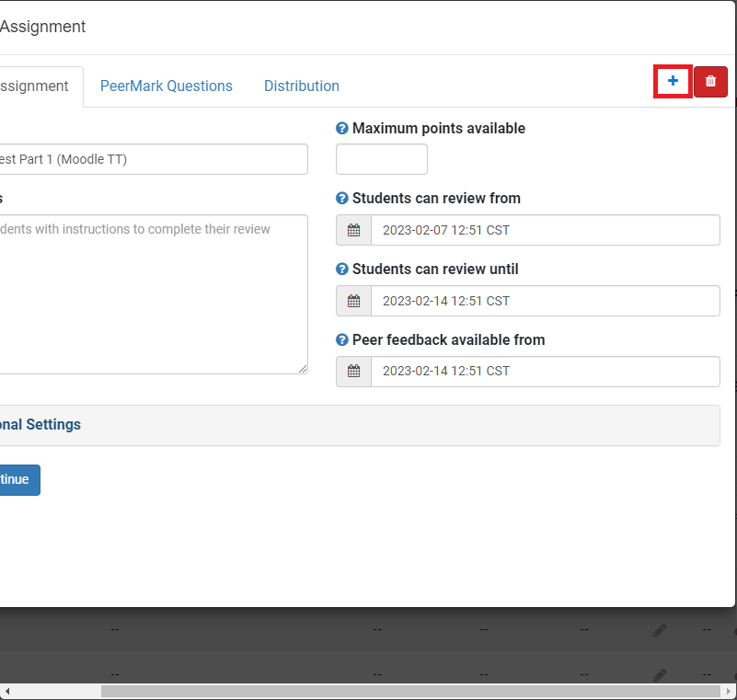Switch to the PeerMark Questions tab
The height and width of the screenshot is (700, 737).
(167, 86)
